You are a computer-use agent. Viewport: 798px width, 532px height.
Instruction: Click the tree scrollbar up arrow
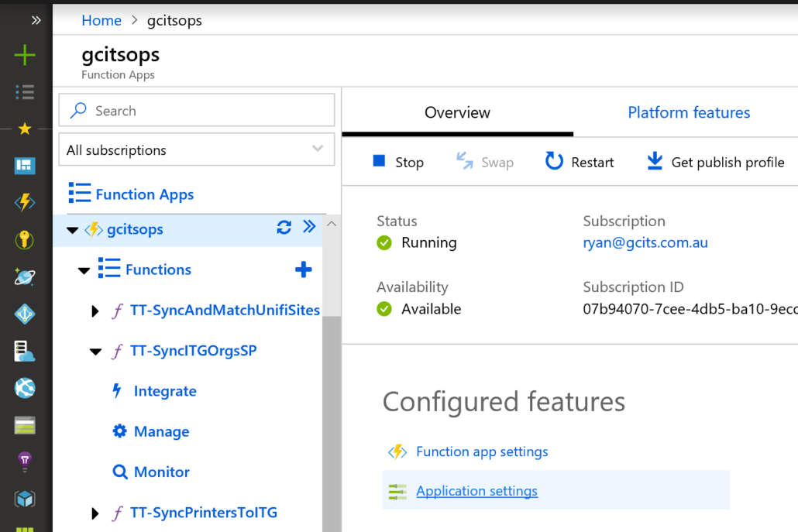pos(332,224)
